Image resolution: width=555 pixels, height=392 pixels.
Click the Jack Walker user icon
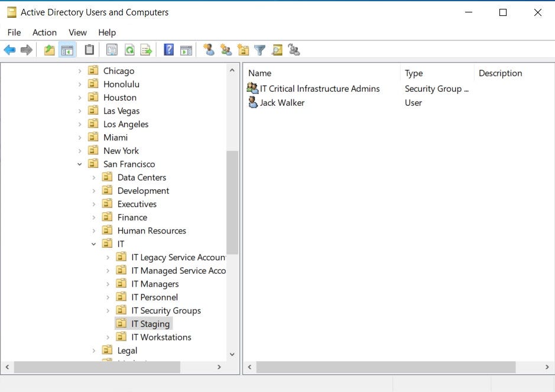click(x=253, y=102)
